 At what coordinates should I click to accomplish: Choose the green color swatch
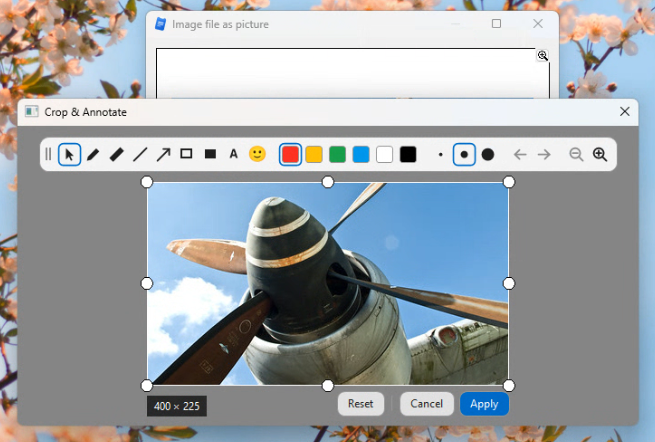pos(337,155)
